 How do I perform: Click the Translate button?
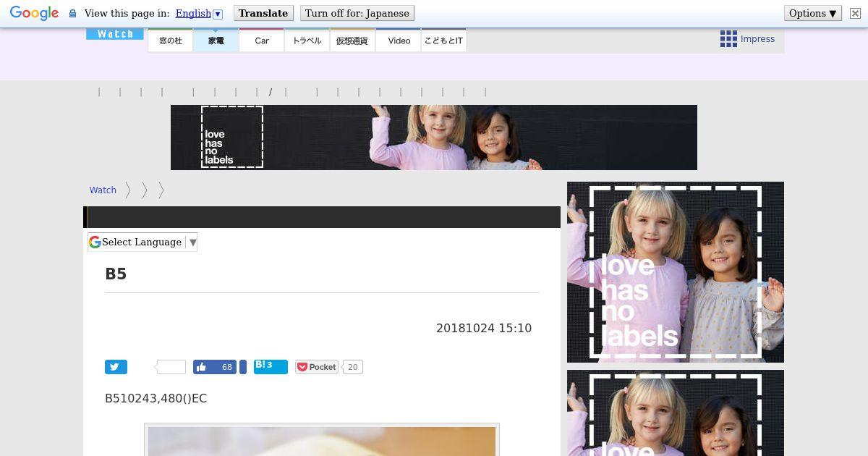click(x=263, y=13)
